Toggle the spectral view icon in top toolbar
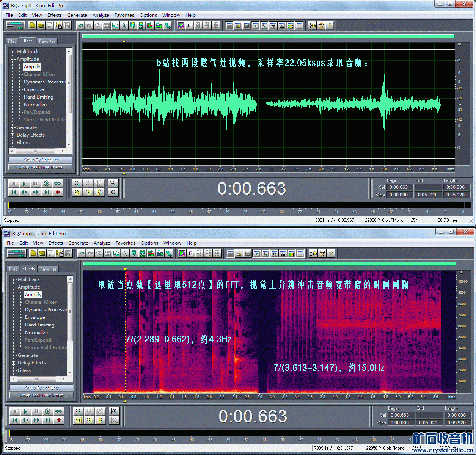The height and width of the screenshot is (455, 476). pyautogui.click(x=290, y=25)
